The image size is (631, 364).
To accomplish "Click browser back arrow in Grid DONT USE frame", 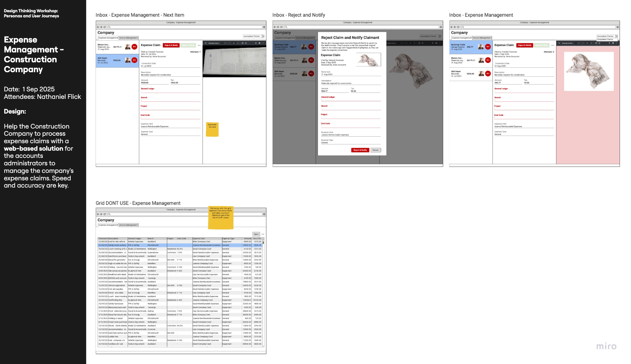I will [98, 214].
